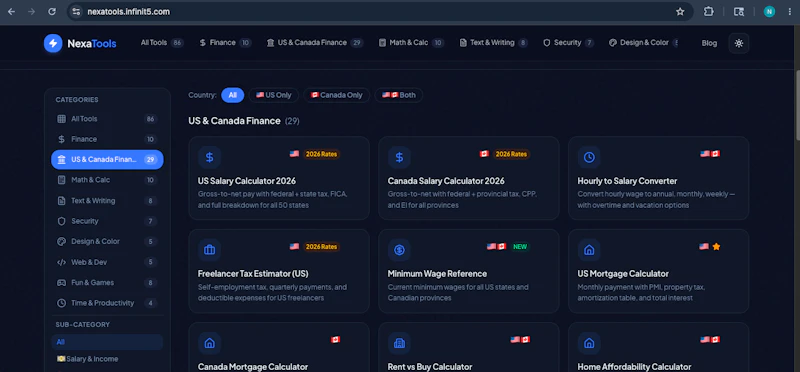This screenshot has width=800, height=372.
Task: Click the building icon on Rent vs Buy Calculator
Action: pyautogui.click(x=399, y=343)
